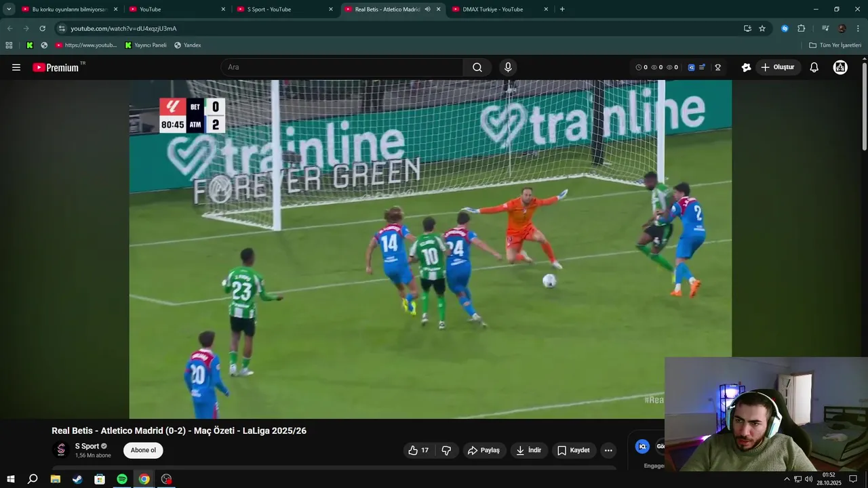Save the video with Kaydet
The width and height of the screenshot is (868, 488).
pos(574,450)
